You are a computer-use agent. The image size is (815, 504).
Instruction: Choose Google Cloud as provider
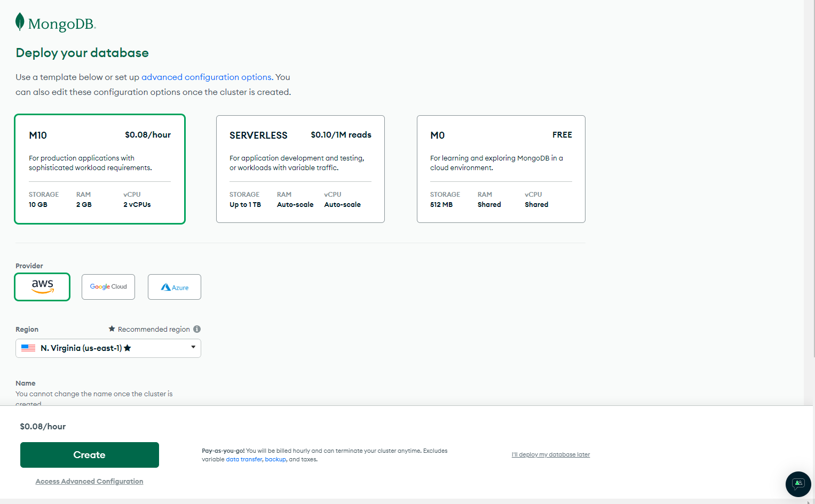(x=108, y=287)
